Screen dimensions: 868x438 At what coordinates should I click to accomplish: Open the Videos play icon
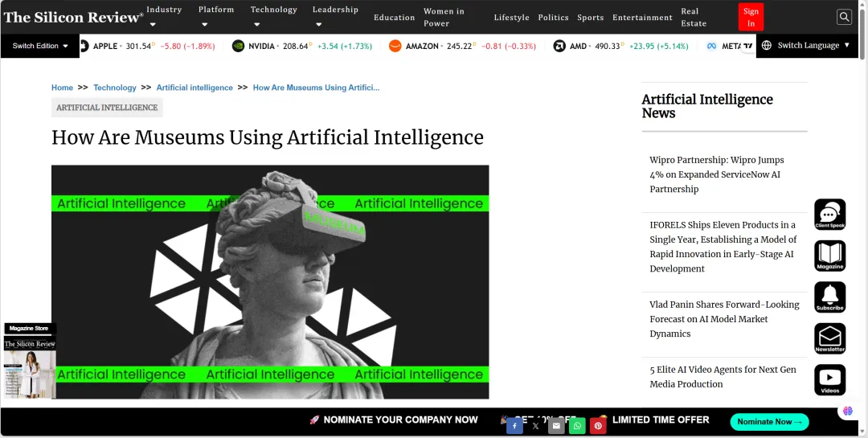(x=829, y=380)
